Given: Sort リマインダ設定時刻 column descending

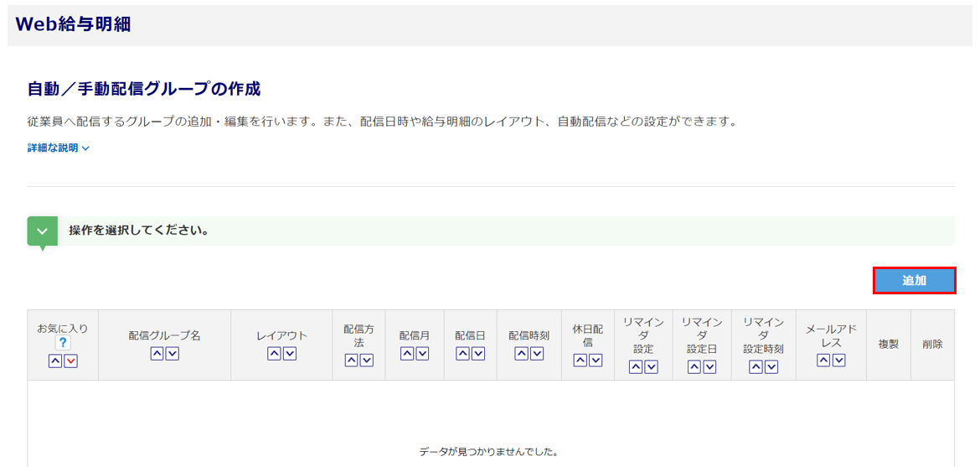Looking at the screenshot, I should pos(771,367).
